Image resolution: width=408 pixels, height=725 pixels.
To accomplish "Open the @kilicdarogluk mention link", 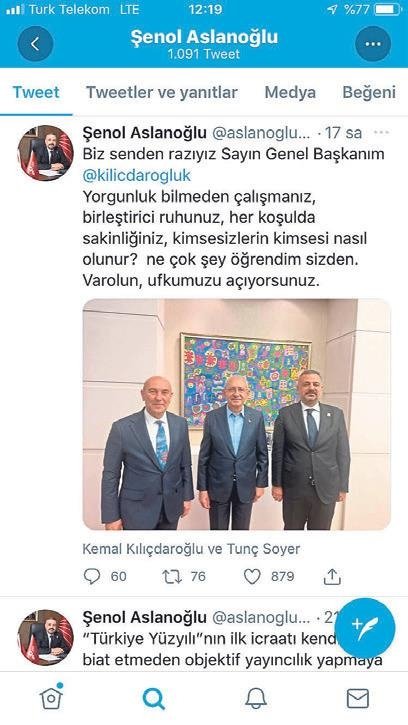I will coord(136,175).
